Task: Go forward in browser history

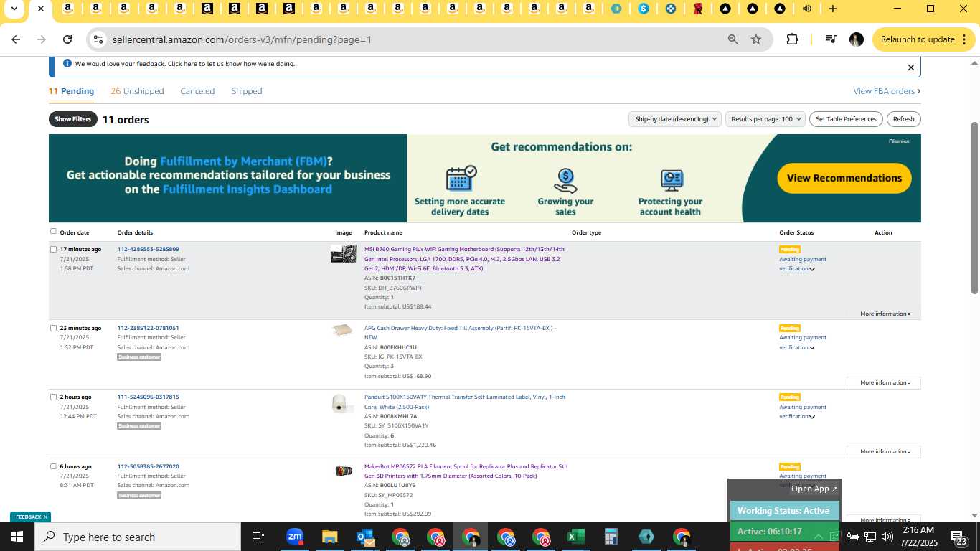Action: (x=42, y=39)
